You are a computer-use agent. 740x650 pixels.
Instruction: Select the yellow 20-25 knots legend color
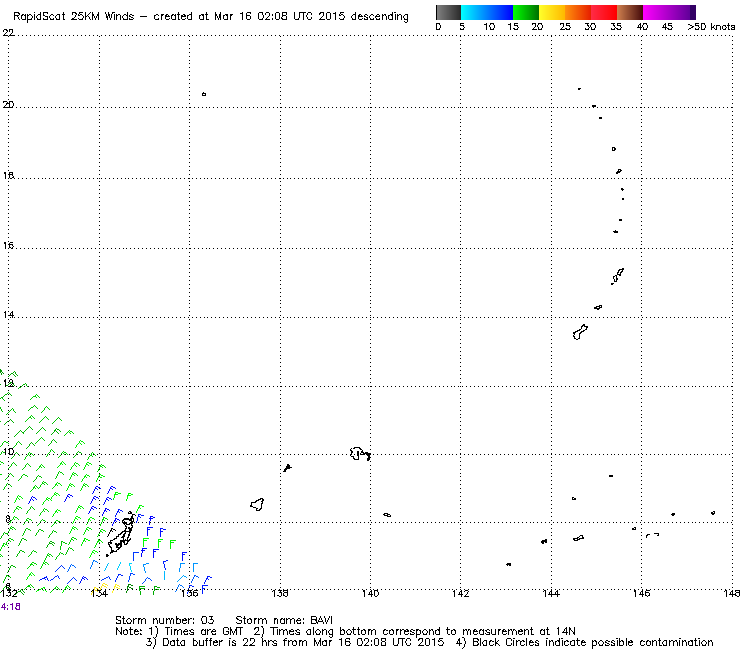tap(552, 12)
